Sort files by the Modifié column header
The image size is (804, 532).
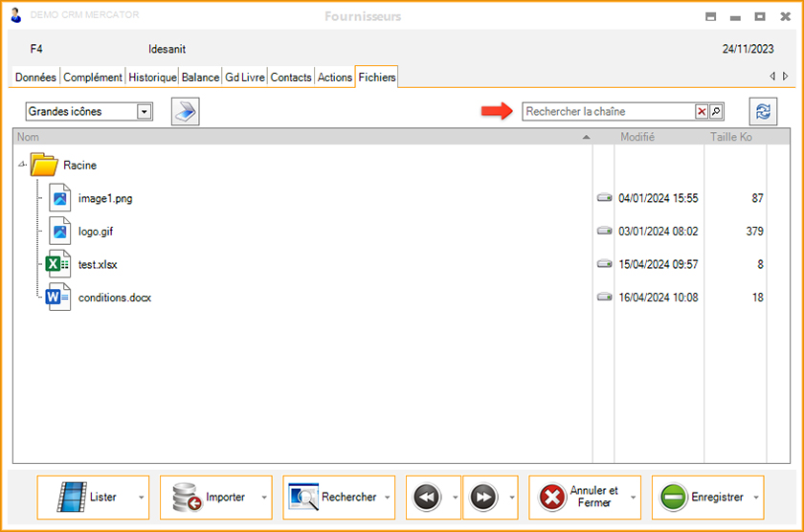637,138
